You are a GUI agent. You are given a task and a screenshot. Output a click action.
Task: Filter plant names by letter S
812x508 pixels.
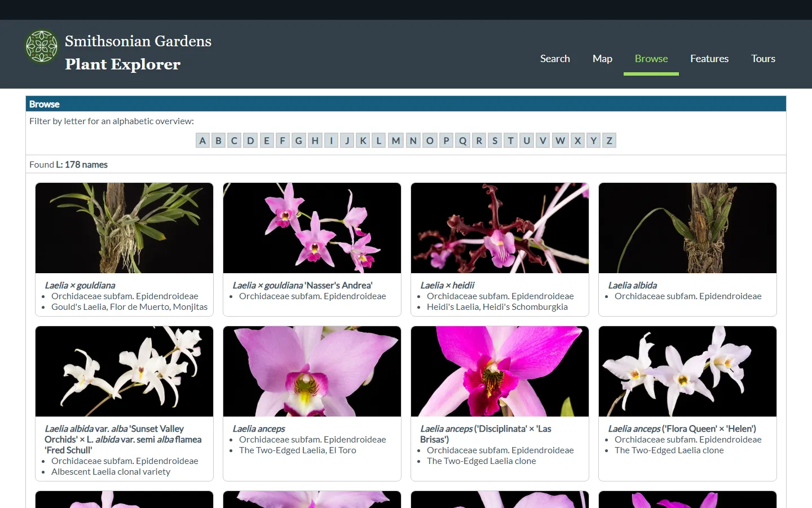(x=495, y=141)
